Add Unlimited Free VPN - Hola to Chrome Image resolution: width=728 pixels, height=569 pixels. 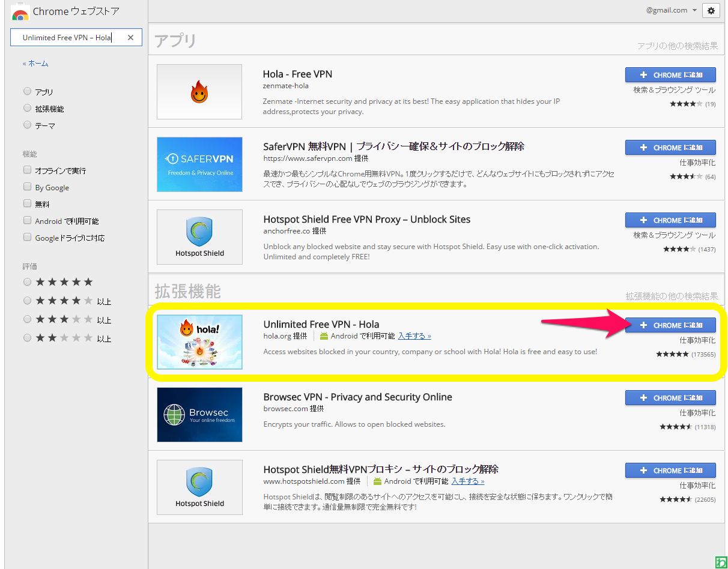670,325
